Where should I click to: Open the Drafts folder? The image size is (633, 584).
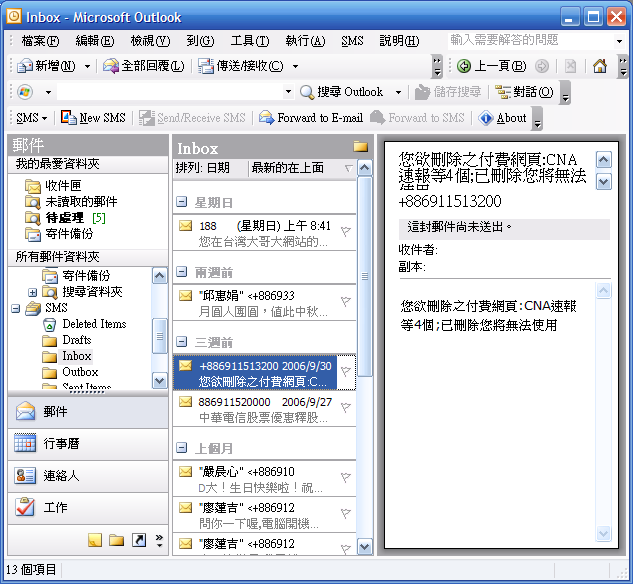pyautogui.click(x=77, y=340)
